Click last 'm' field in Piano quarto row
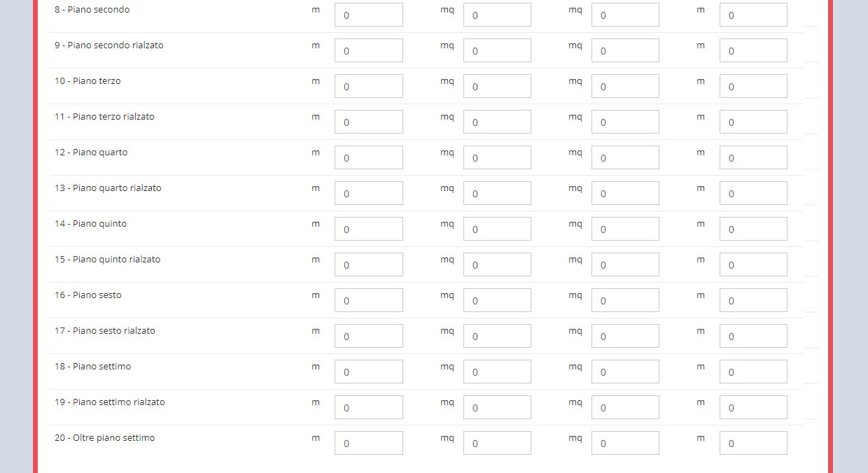Screen dimensions: 868x473 pos(753,157)
